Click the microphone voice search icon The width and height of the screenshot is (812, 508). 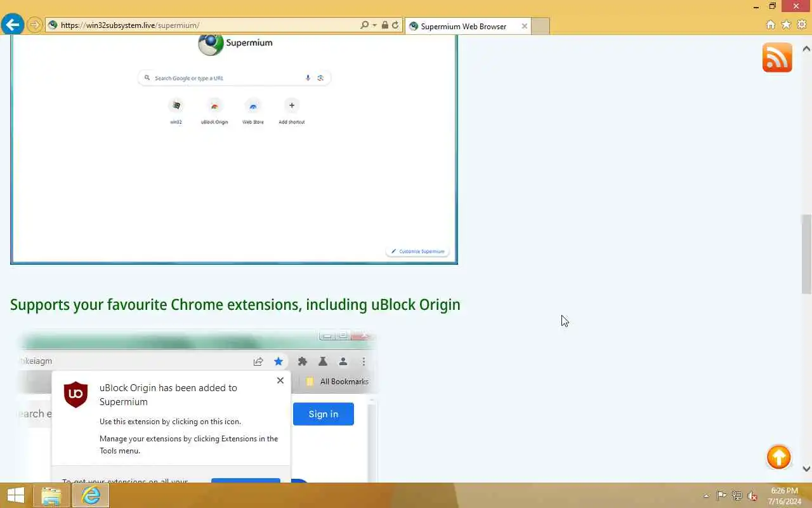[x=308, y=78]
